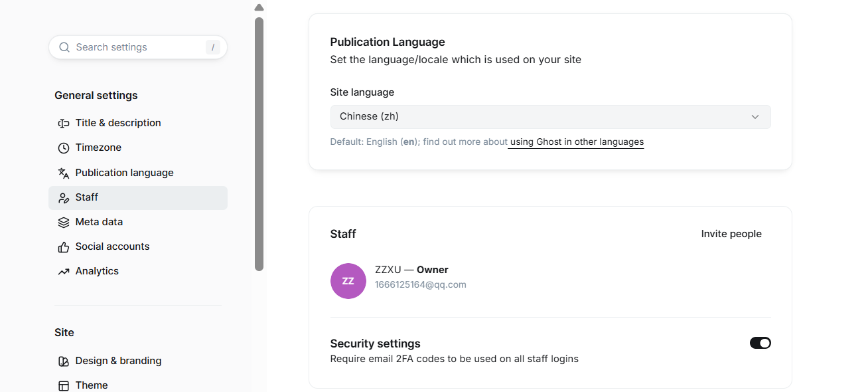868x392 pixels.
Task: Click the Staff person icon in sidebar
Action: 64,197
